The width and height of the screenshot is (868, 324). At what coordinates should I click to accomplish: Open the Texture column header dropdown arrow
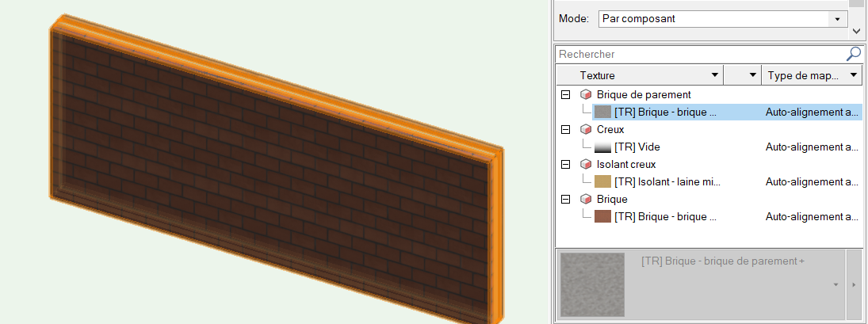tap(715, 75)
